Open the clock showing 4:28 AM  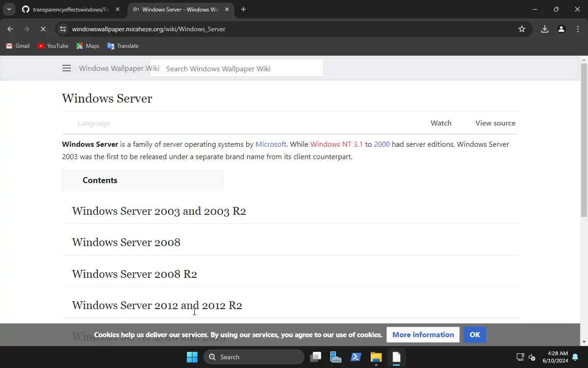tap(555, 357)
